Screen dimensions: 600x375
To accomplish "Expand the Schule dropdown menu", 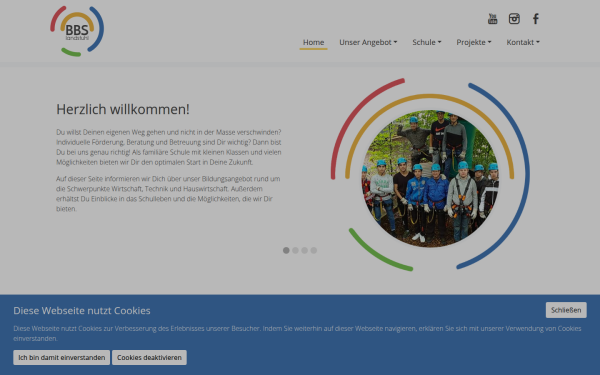I will tap(427, 42).
